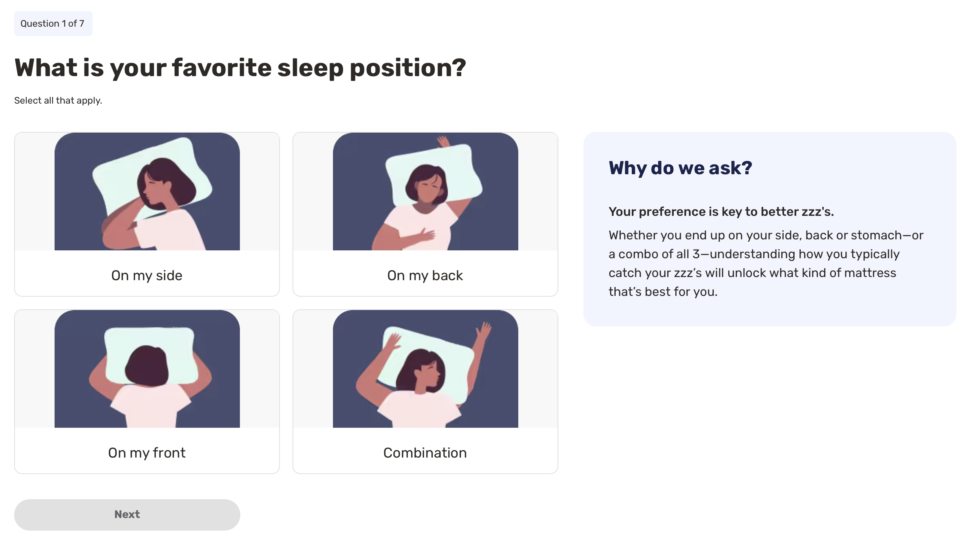Select the front sleeper illustration
The width and height of the screenshot is (980, 540).
pyautogui.click(x=147, y=369)
